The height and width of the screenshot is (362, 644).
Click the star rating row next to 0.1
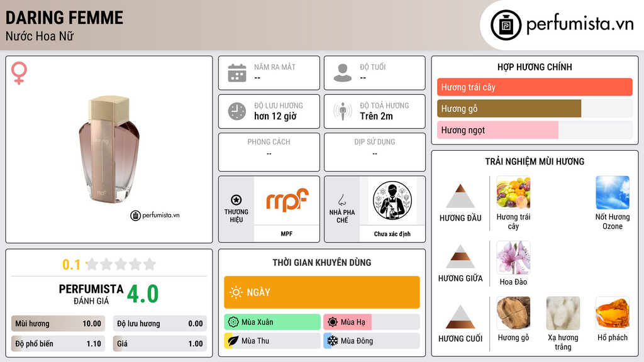click(x=121, y=264)
